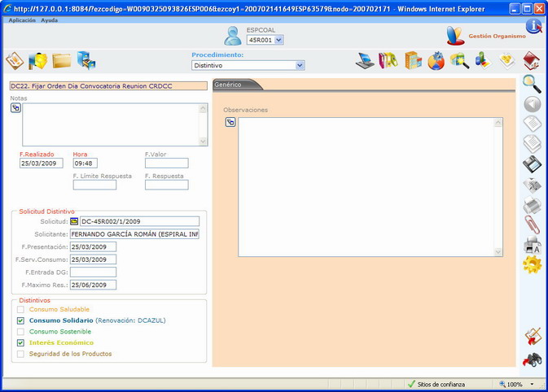Open the browser zoom level dropdown arrow
This screenshot has width=548, height=392.
tap(532, 385)
